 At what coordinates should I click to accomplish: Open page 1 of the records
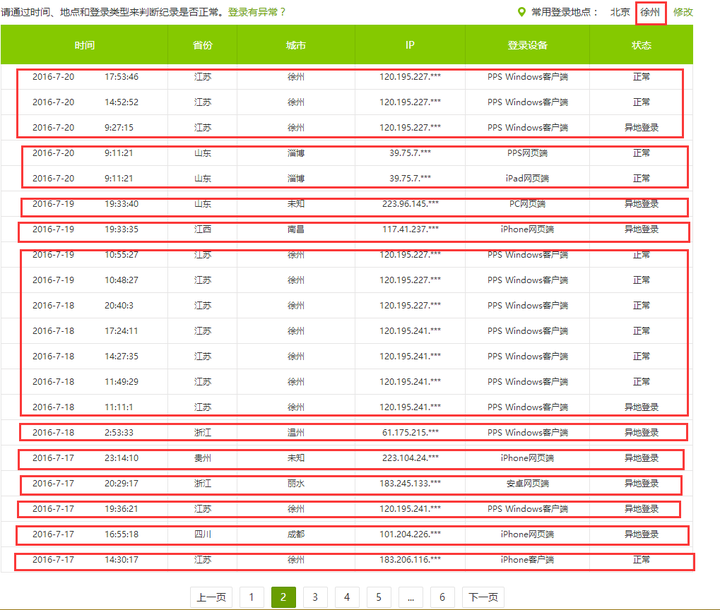251,597
